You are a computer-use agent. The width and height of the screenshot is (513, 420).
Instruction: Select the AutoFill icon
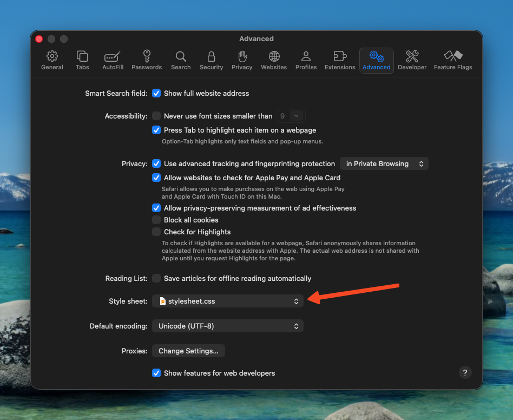click(113, 59)
